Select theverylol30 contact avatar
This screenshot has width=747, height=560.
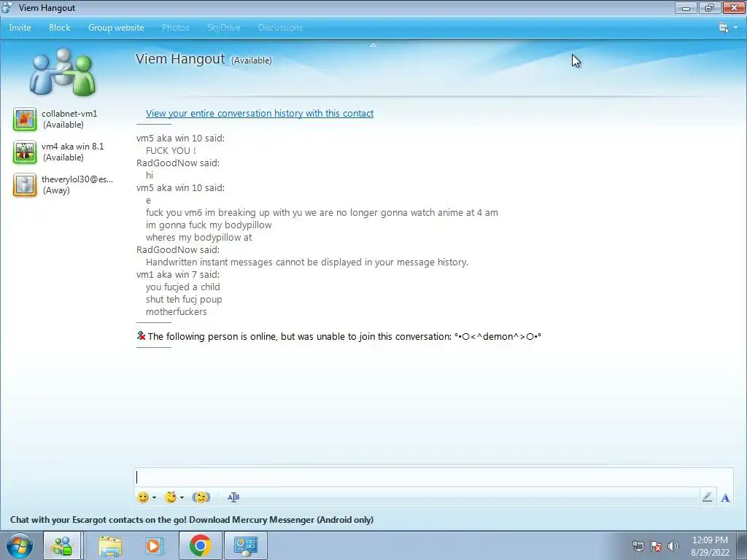(25, 184)
